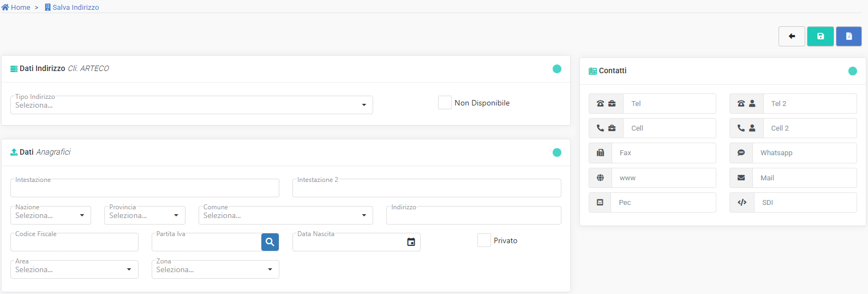
Task: Click the Whatsapp chat bubble icon
Action: 741,153
